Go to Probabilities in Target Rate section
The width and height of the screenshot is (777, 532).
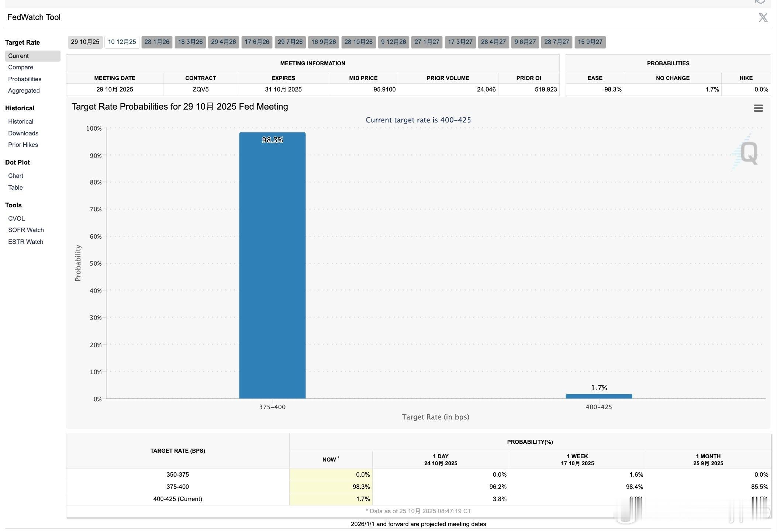25,79
